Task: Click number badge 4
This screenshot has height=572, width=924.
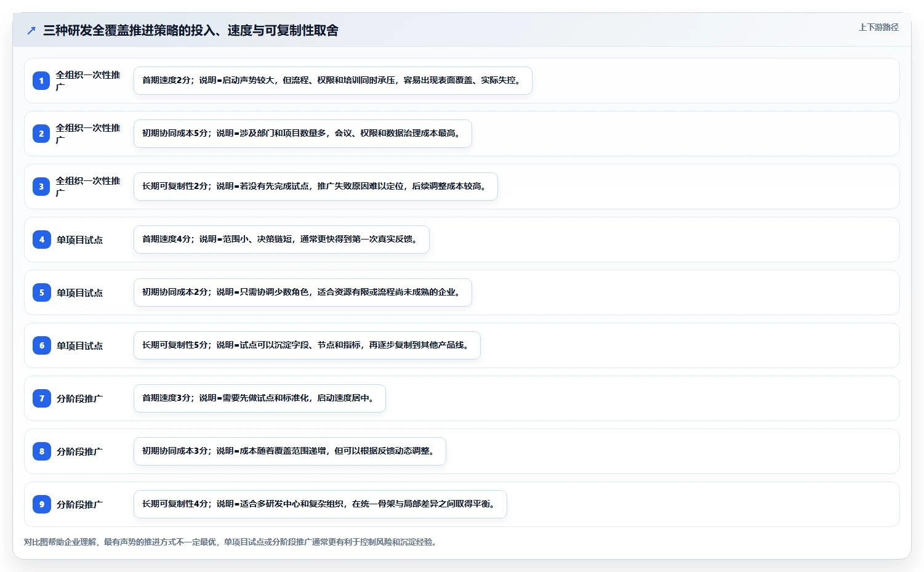Action: pyautogui.click(x=41, y=240)
